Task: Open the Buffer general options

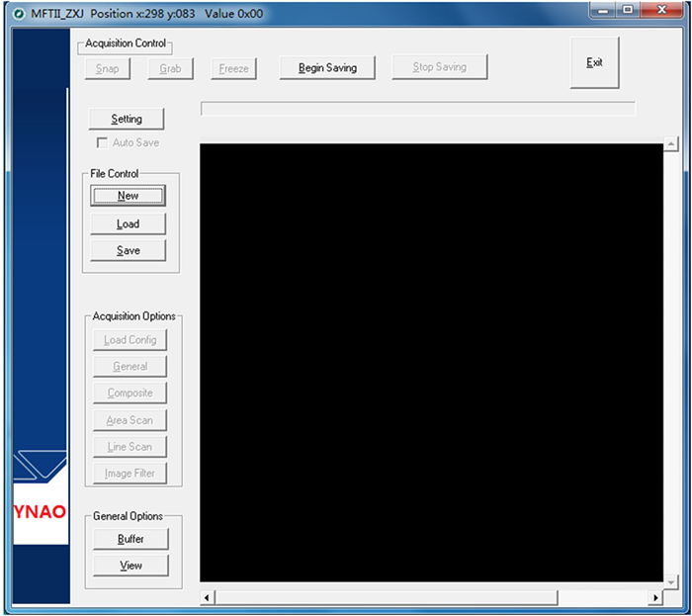Action: 130,539
